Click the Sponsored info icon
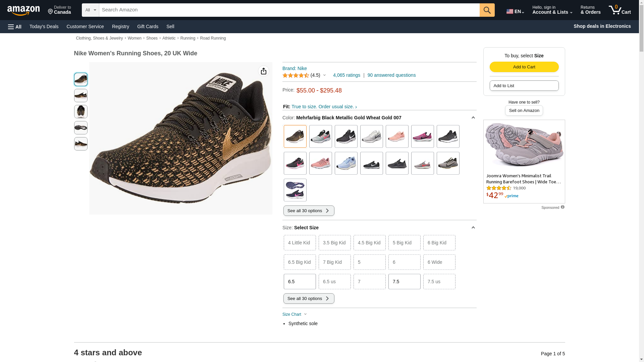The width and height of the screenshot is (644, 362). click(562, 207)
